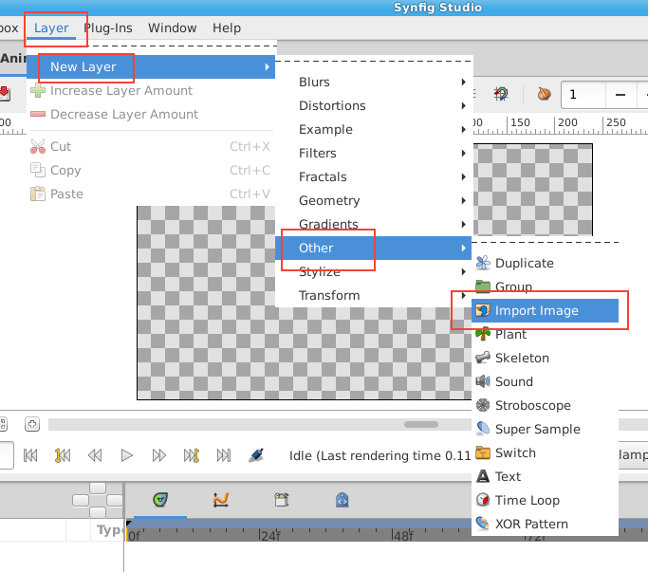
Task: Click the onion skin frames field showing 1
Action: (583, 95)
